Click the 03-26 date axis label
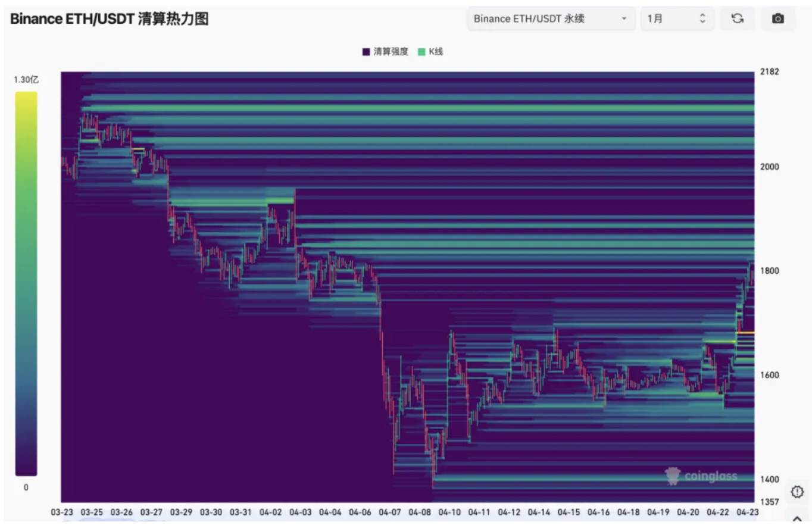The height and width of the screenshot is (525, 812). [x=121, y=512]
